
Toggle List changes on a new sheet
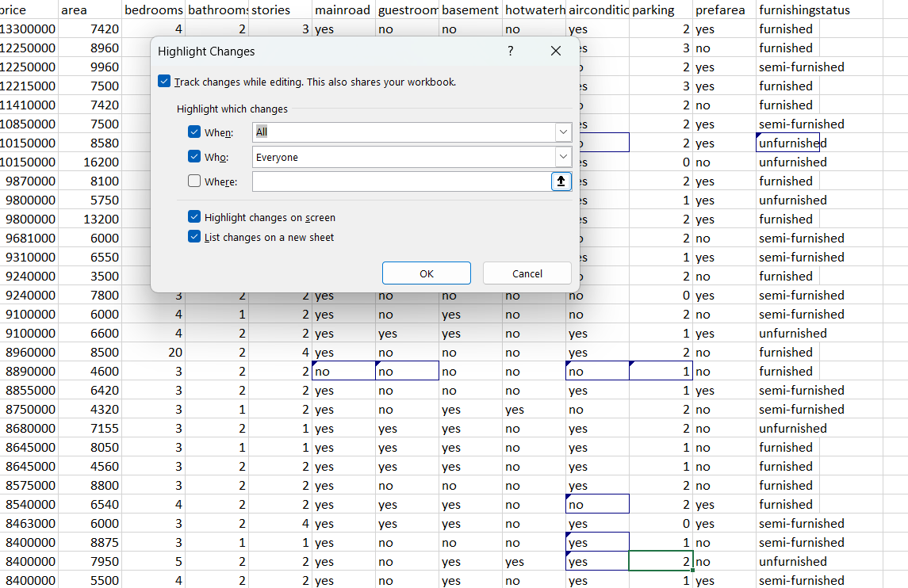tap(194, 237)
